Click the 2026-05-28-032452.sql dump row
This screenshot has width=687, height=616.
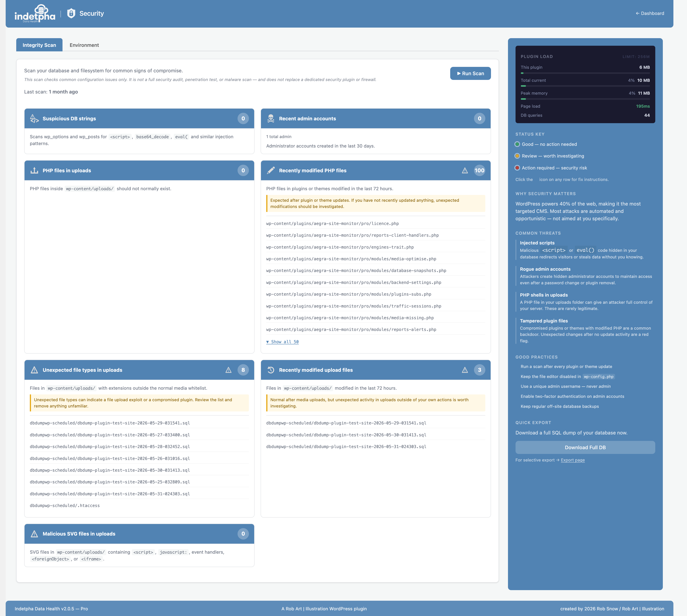(139, 447)
